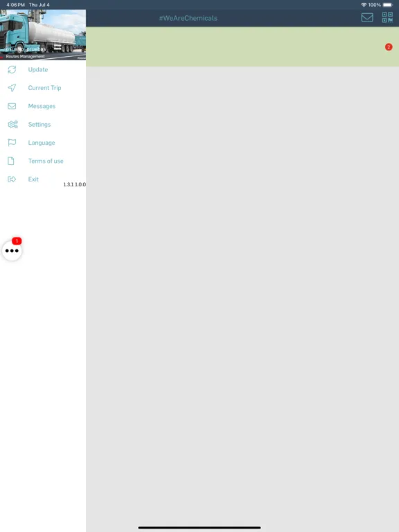Tap the 4:06 PM clock in status bar
This screenshot has height=532, width=399.
(x=15, y=5)
